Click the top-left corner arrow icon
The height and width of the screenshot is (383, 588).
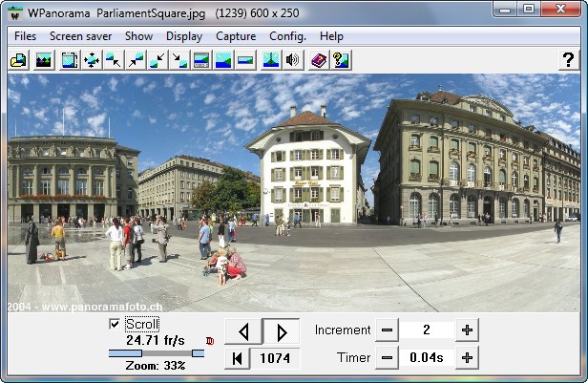coord(114,60)
